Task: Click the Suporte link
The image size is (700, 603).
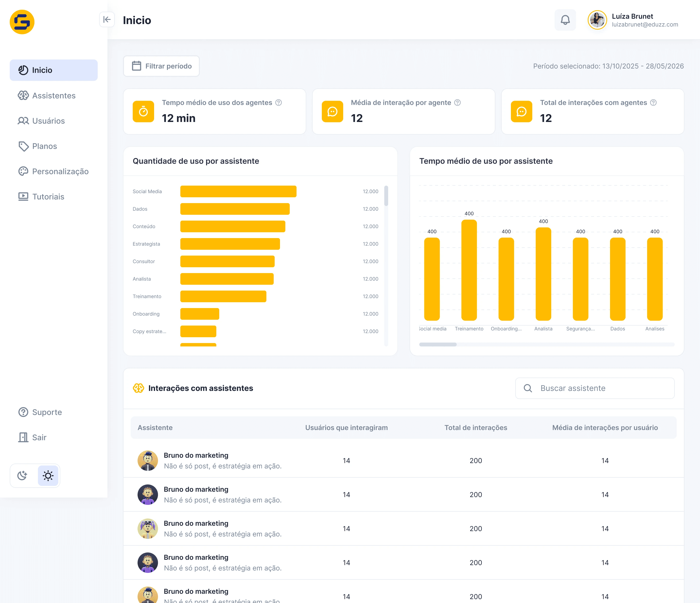Action: 47,412
